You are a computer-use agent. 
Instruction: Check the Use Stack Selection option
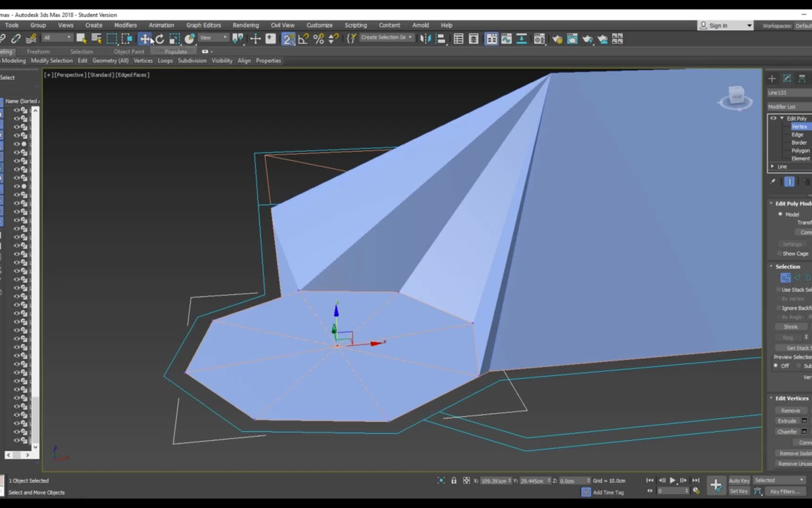click(x=779, y=290)
